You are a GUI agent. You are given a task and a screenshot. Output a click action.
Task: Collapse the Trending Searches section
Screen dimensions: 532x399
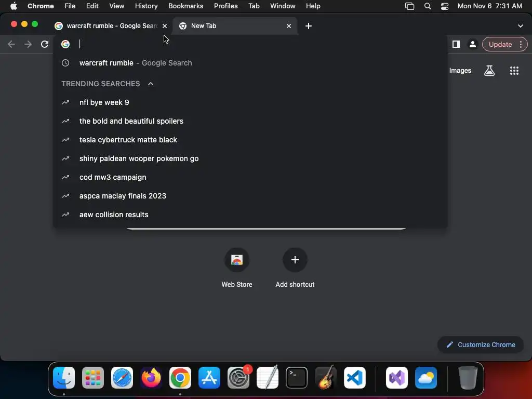[x=151, y=84]
